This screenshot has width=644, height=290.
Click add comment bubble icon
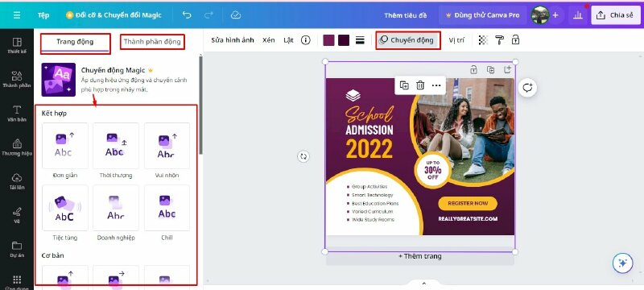527,88
